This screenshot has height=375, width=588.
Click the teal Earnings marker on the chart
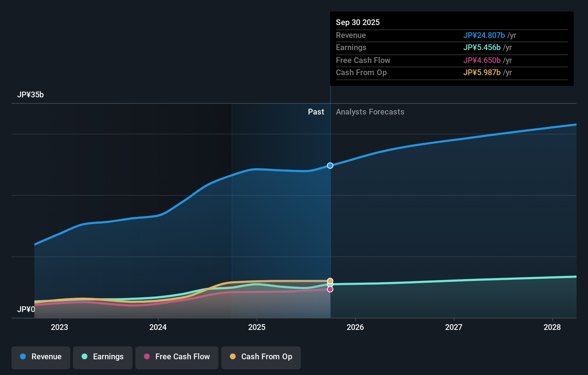click(x=330, y=285)
